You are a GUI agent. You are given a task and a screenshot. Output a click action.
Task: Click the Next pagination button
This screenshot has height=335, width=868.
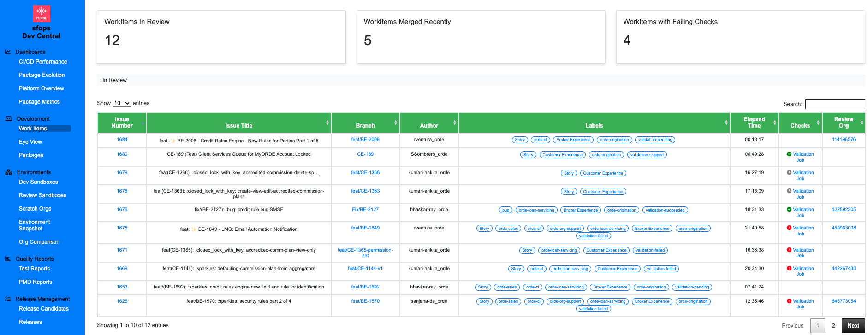tap(853, 326)
